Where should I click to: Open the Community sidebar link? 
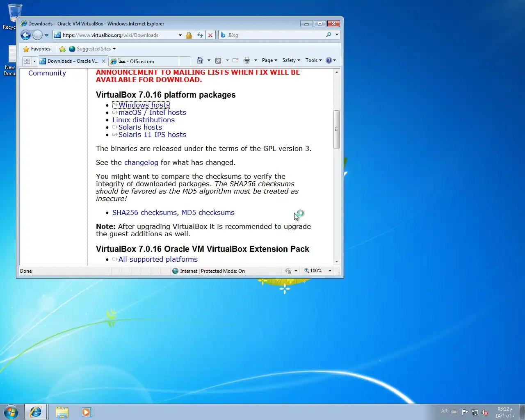[x=47, y=73]
